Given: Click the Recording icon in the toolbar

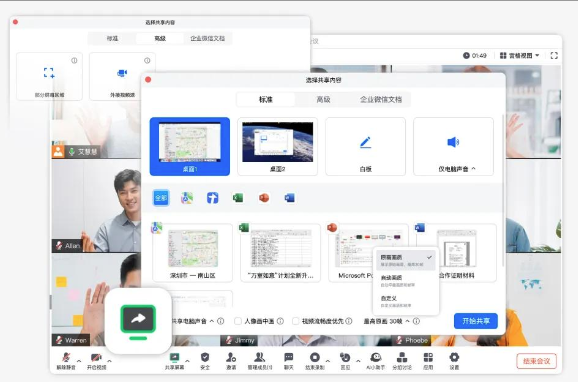Looking at the screenshot, I should pos(315,357).
